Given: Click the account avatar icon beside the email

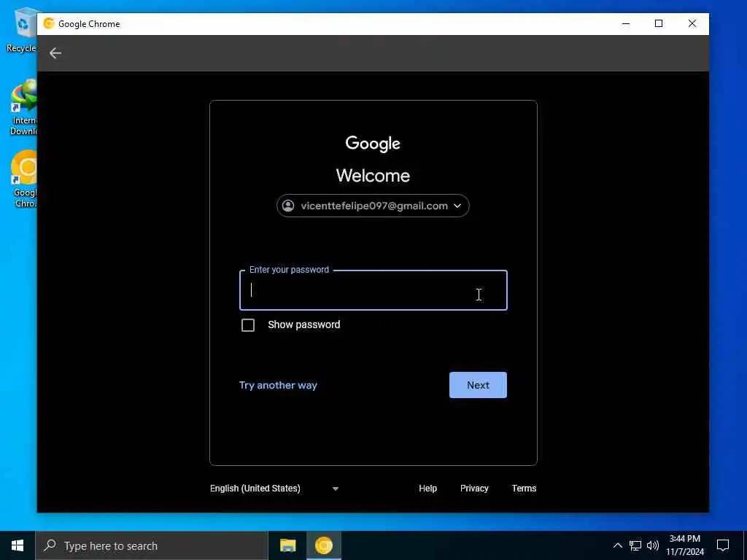Looking at the screenshot, I should pyautogui.click(x=288, y=206).
